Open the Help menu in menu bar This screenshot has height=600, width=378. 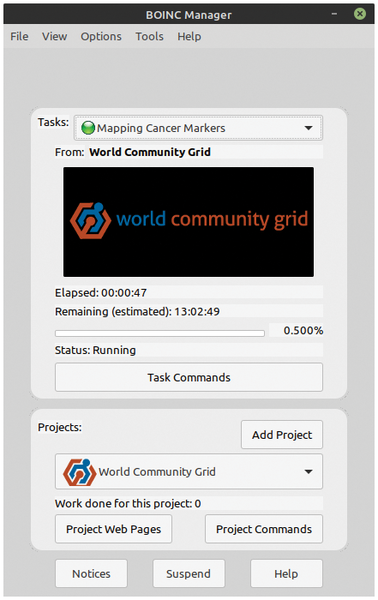click(x=189, y=36)
